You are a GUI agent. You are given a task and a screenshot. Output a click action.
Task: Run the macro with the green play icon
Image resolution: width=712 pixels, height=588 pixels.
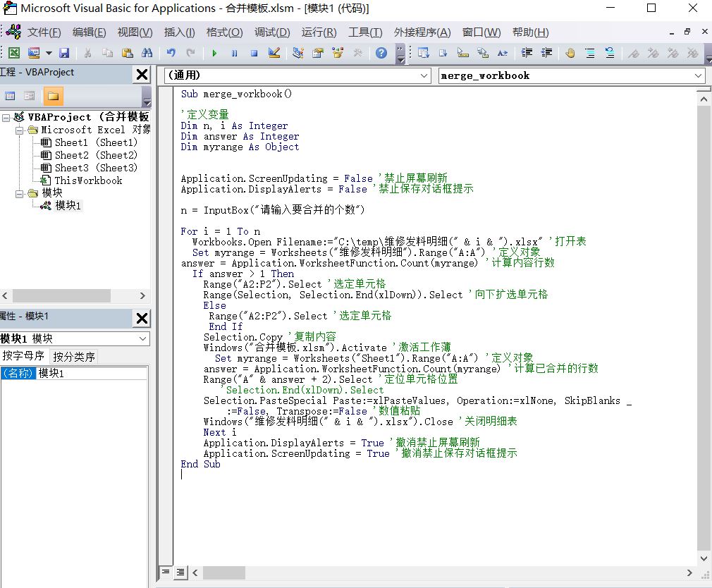pos(214,53)
